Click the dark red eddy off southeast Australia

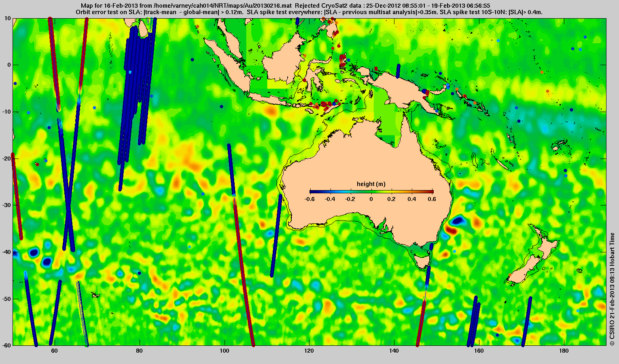click(x=451, y=231)
